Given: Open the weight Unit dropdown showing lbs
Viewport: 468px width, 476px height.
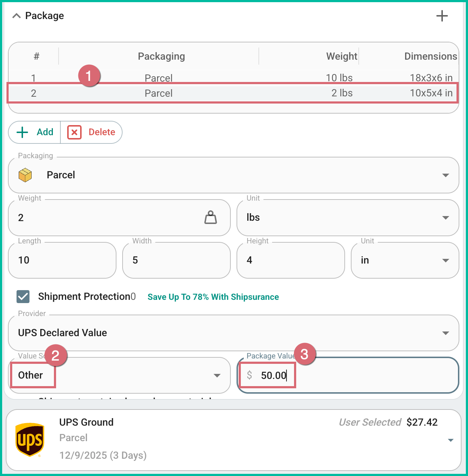Looking at the screenshot, I should (446, 218).
